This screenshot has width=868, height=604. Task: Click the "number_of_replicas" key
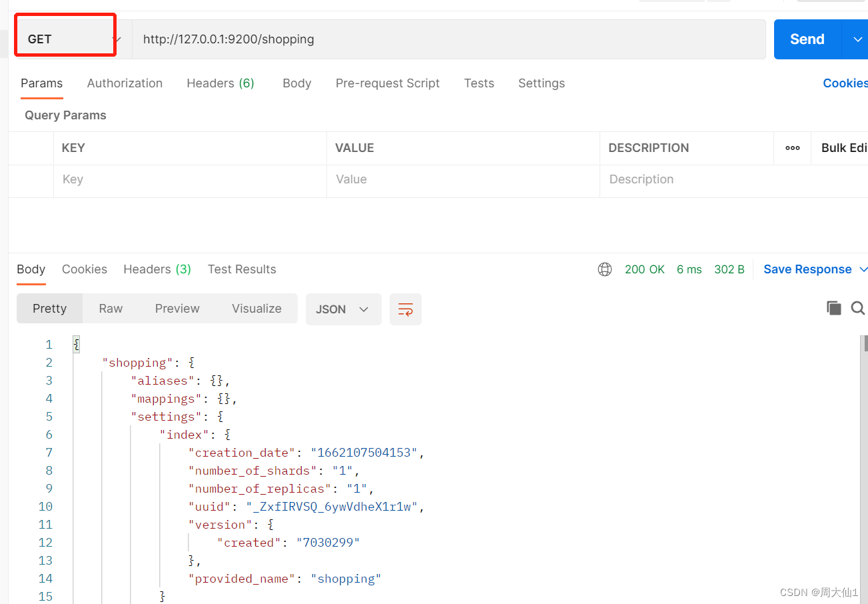pyautogui.click(x=260, y=489)
